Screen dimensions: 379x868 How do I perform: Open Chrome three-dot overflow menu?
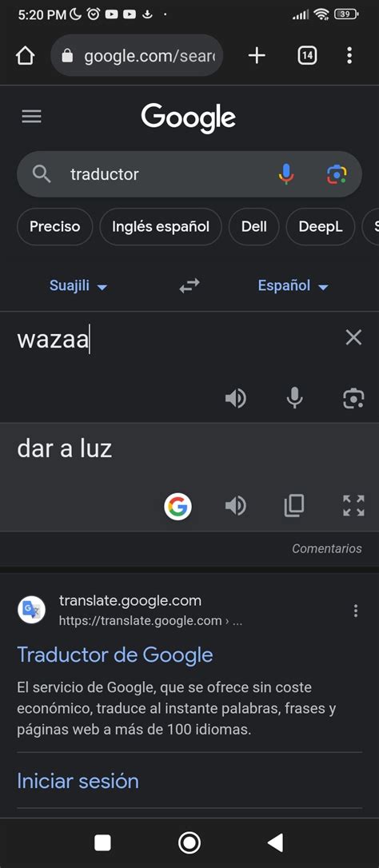click(349, 55)
